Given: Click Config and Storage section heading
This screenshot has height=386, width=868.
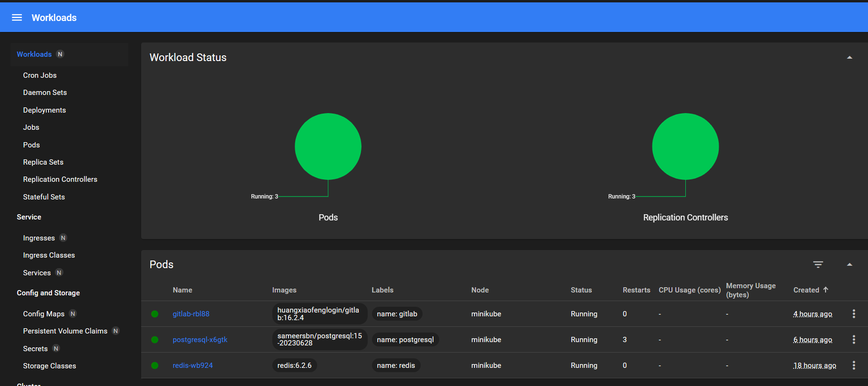Looking at the screenshot, I should [48, 293].
